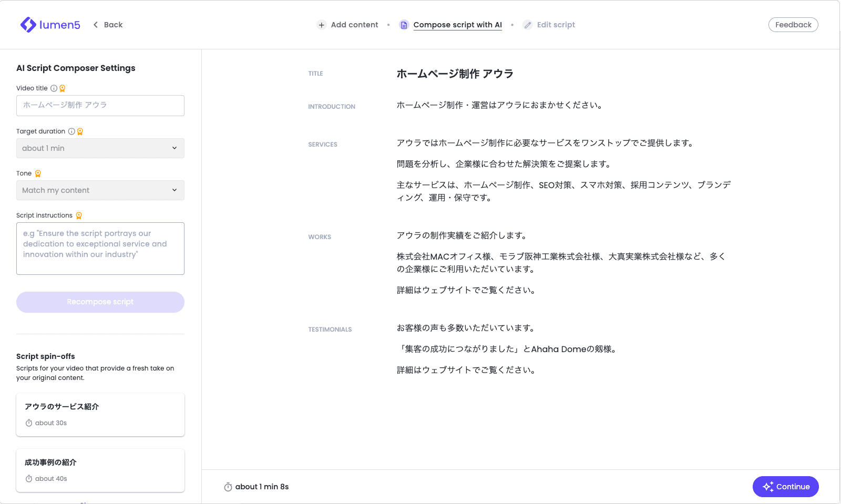Screen dimensions: 841x504
Task: Click the Feedback button
Action: [793, 25]
